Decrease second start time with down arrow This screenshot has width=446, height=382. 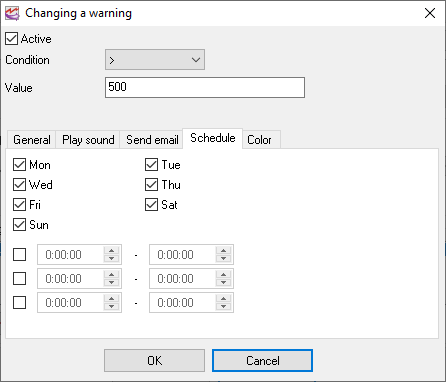112,282
